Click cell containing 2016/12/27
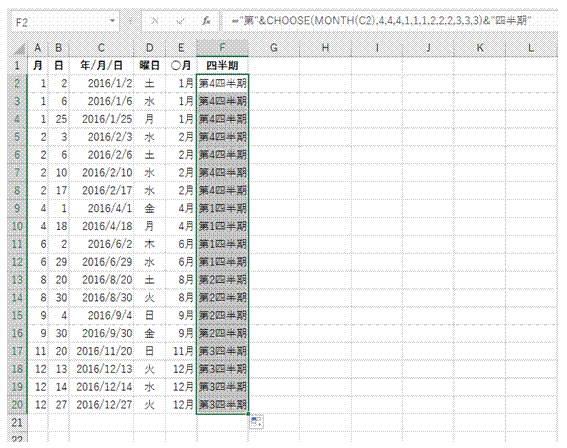Image resolution: width=567 pixels, height=448 pixels. click(x=102, y=405)
